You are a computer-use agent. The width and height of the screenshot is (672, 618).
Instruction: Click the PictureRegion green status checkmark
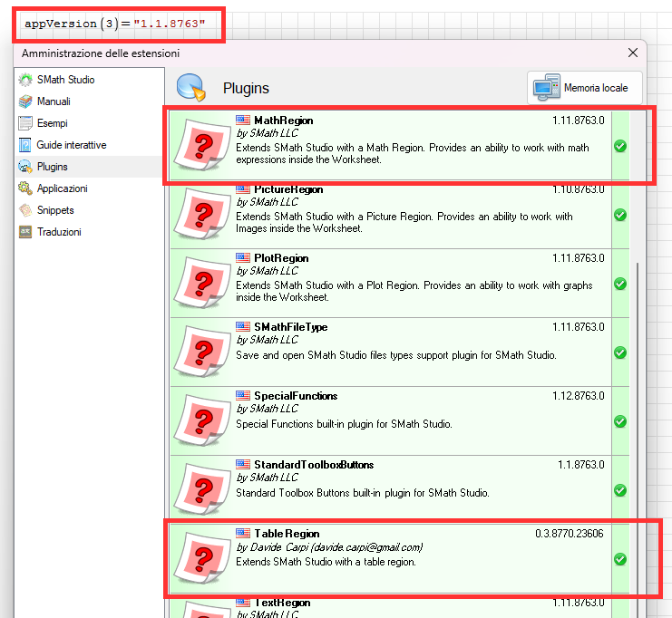[x=620, y=215]
